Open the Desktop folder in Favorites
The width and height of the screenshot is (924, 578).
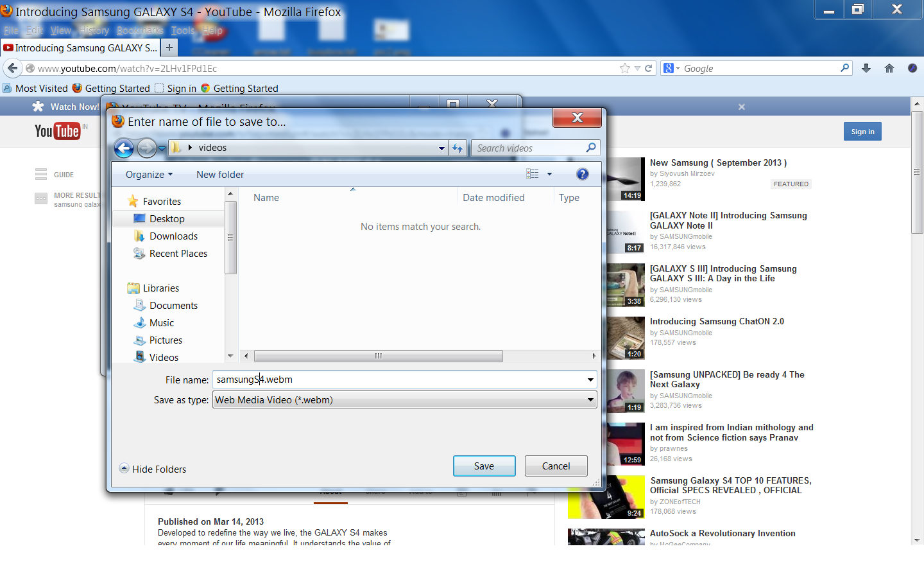tap(168, 219)
